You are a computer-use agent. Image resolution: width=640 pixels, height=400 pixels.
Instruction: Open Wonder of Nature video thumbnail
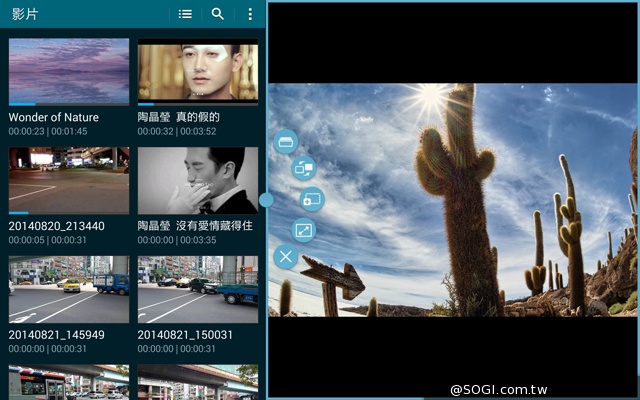point(69,72)
